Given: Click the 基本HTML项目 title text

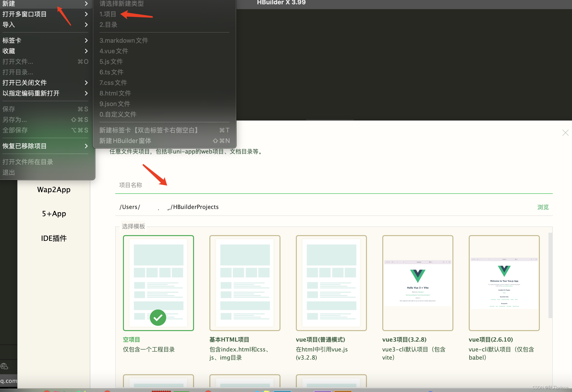Looking at the screenshot, I should 229,340.
